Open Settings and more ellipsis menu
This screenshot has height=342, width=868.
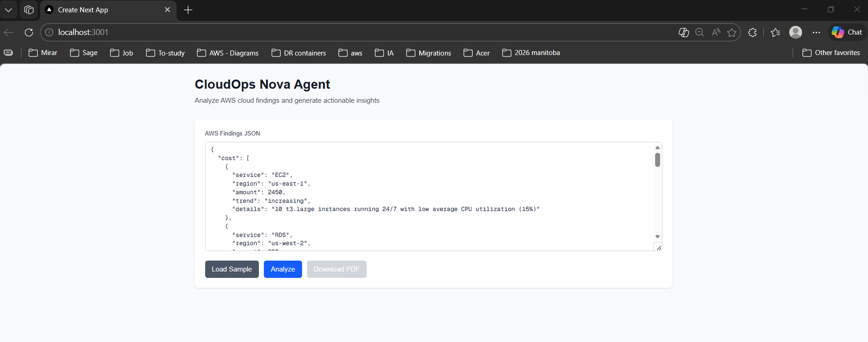[x=817, y=32]
